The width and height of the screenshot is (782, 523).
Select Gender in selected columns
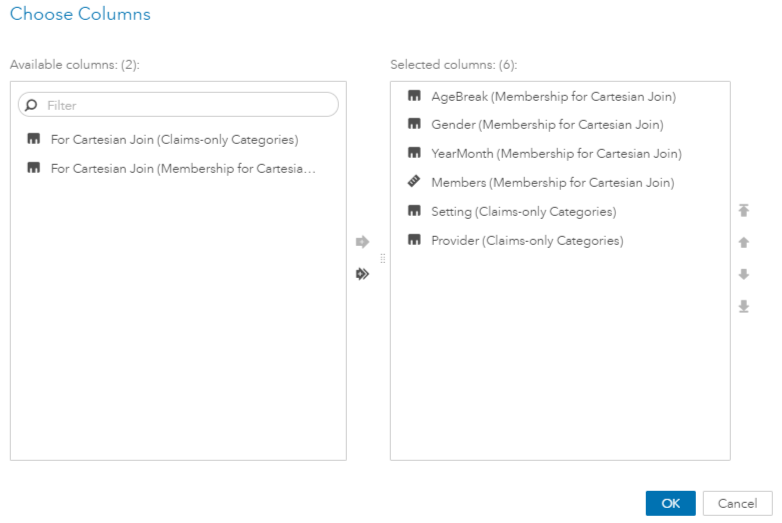547,125
